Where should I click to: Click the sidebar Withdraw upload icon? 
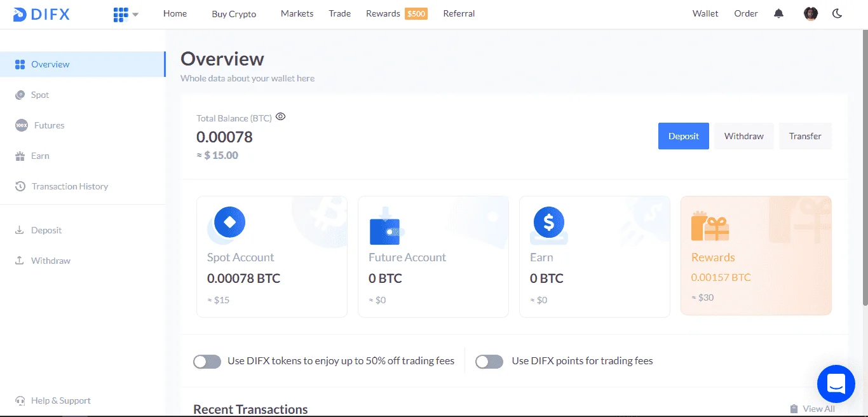click(20, 261)
